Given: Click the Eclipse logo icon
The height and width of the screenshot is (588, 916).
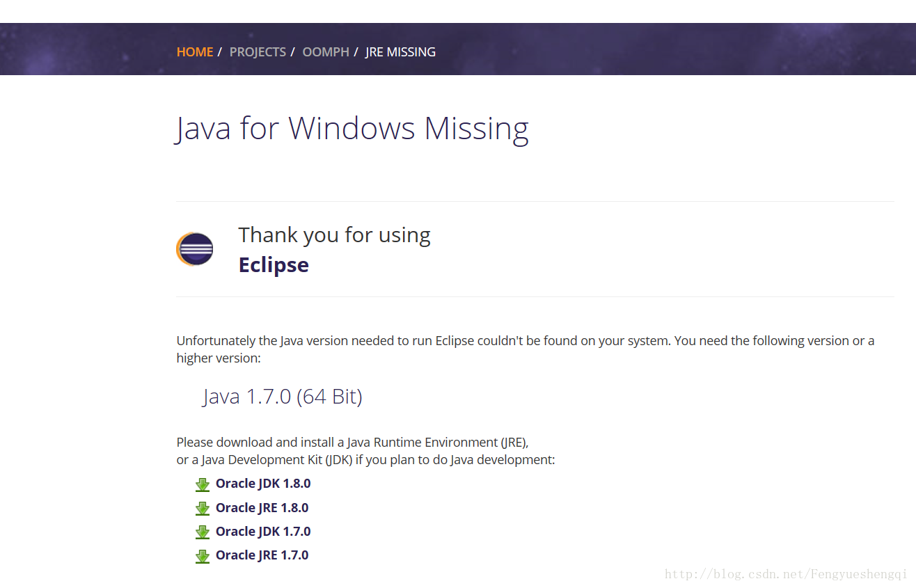Looking at the screenshot, I should (x=195, y=249).
